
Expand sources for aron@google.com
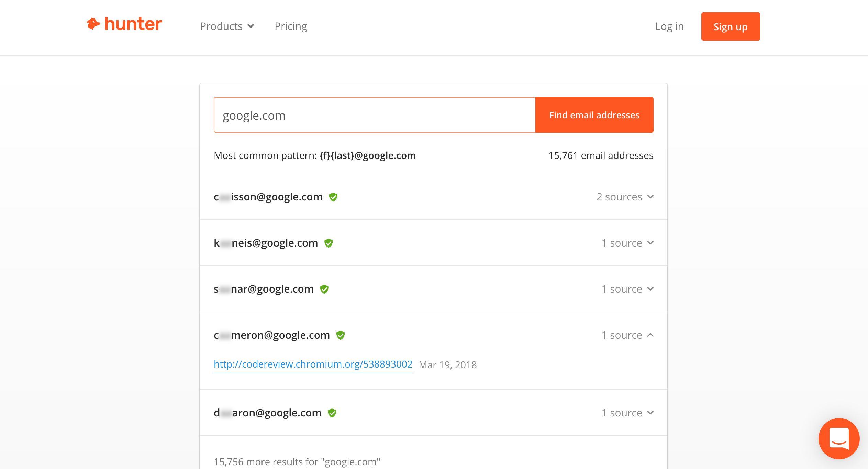tap(627, 413)
